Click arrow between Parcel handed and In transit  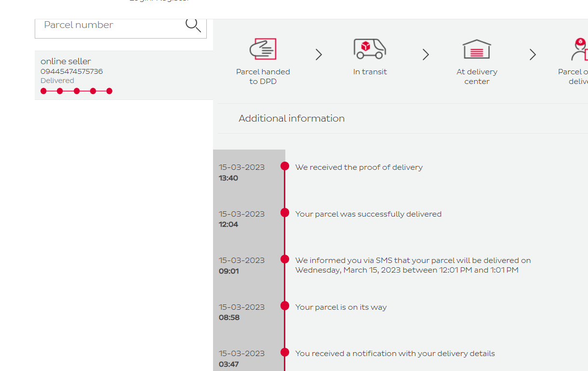pos(319,55)
